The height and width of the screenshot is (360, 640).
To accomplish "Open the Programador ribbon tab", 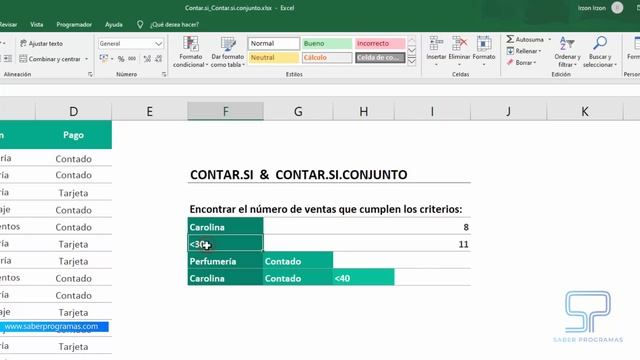I will [x=74, y=24].
